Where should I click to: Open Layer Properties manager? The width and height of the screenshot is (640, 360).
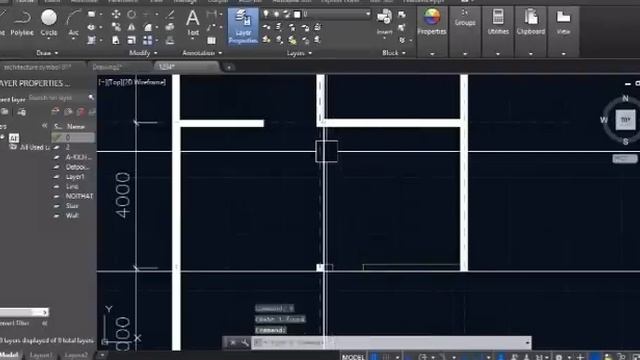pos(243,27)
